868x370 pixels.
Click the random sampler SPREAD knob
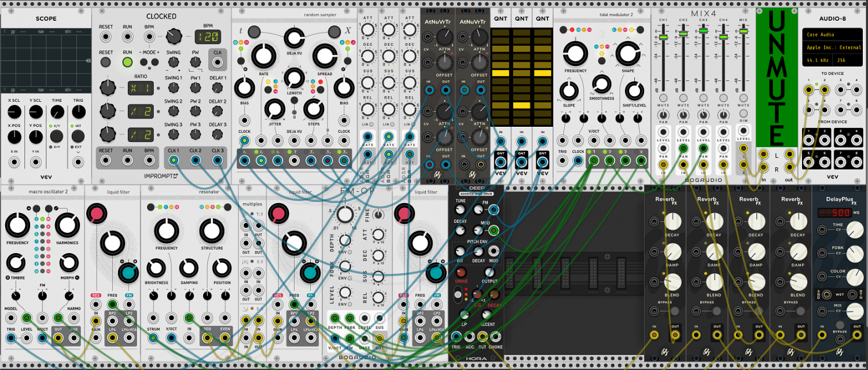pos(325,57)
